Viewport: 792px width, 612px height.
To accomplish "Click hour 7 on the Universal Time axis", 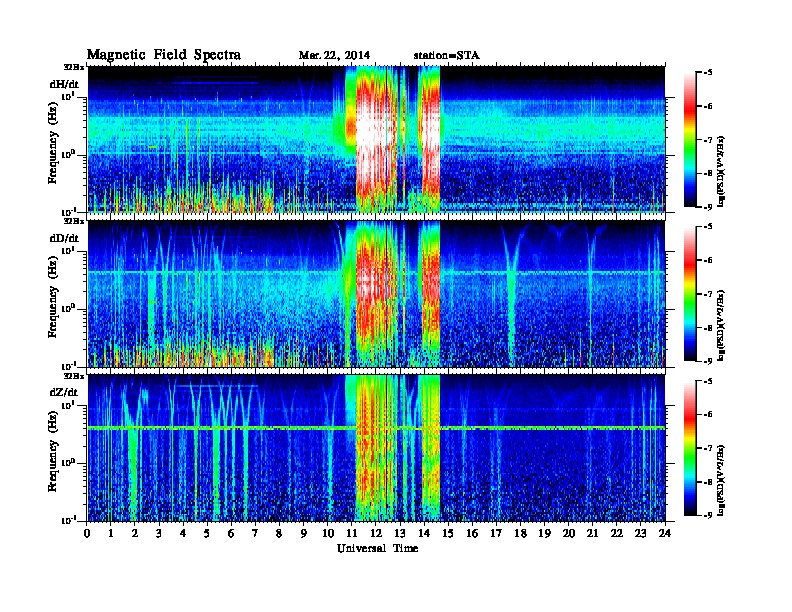I will click(256, 533).
